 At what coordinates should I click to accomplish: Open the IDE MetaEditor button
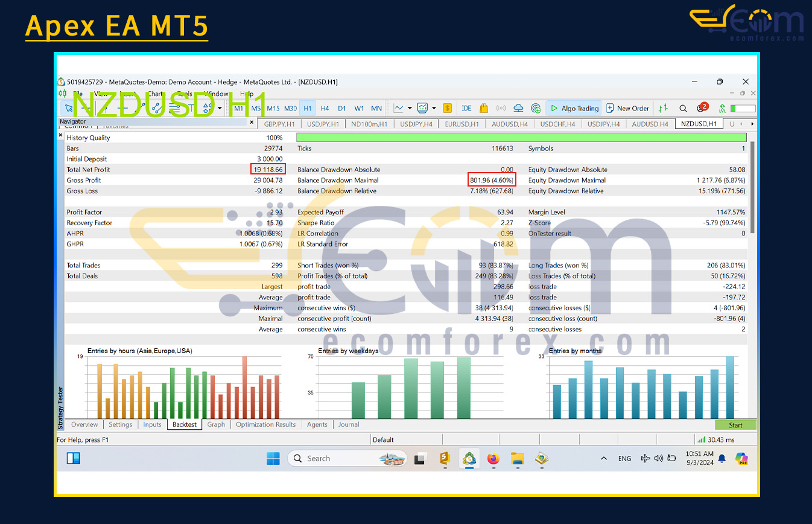tap(466, 109)
